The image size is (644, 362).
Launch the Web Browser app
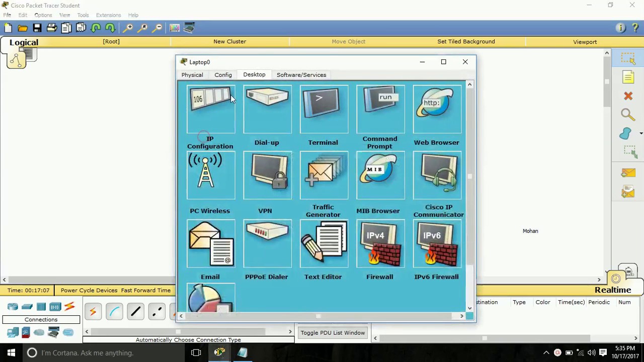437,109
